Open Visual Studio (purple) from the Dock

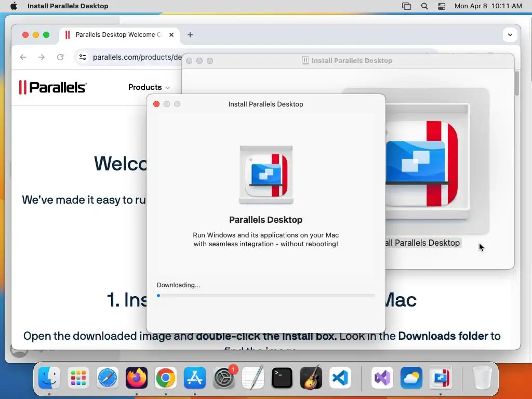pos(382,378)
